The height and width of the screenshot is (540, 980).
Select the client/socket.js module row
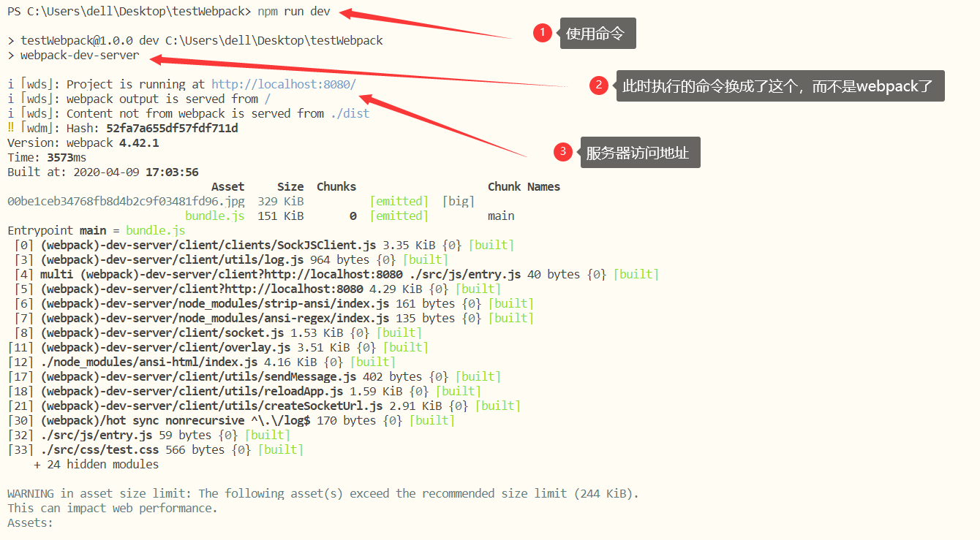click(218, 332)
